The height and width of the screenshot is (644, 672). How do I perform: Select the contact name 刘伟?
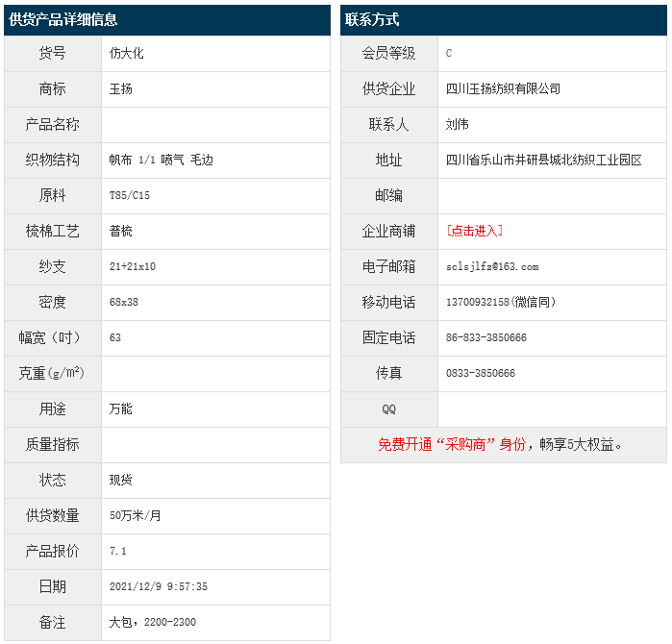[458, 124]
